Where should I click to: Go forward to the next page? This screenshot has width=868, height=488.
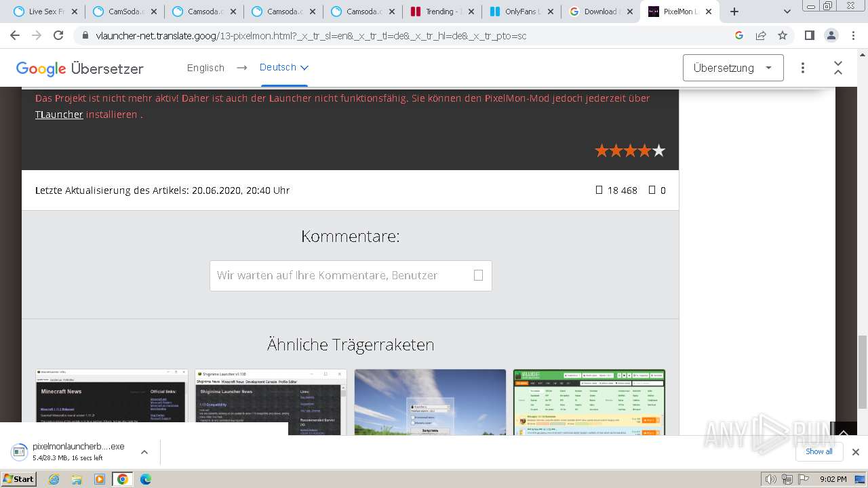point(37,36)
